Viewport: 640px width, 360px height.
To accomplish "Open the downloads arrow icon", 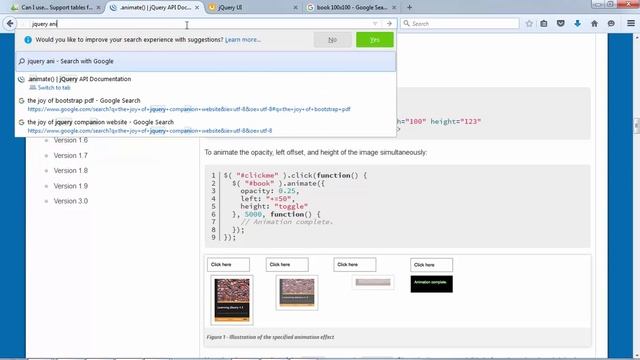I will pyautogui.click(x=578, y=24).
